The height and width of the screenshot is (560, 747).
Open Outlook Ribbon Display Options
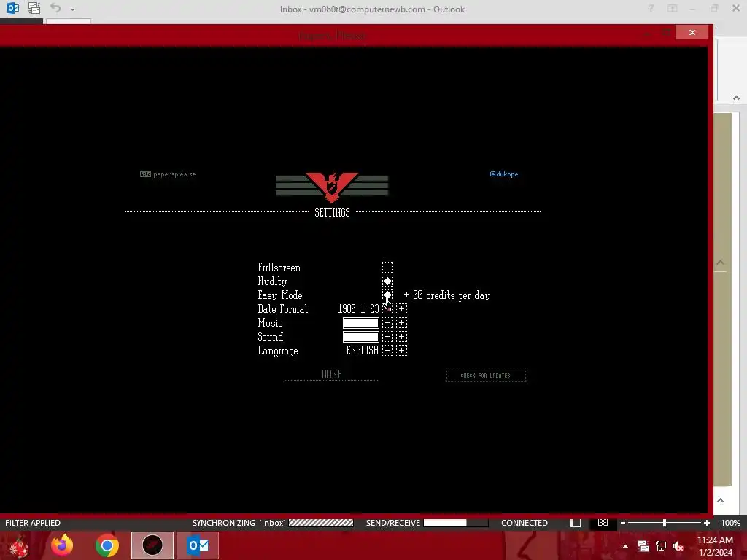(x=672, y=9)
